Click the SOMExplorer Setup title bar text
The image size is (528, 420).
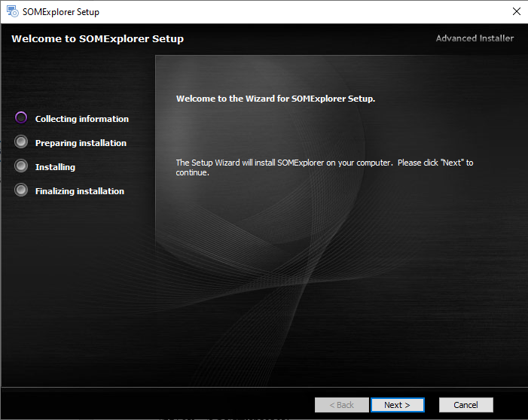tap(61, 12)
